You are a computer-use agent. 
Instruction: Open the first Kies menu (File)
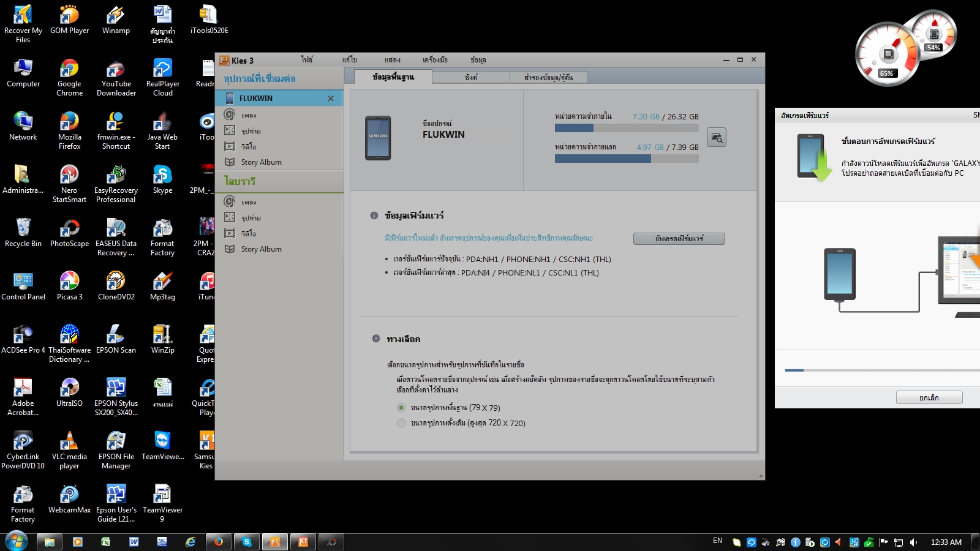(306, 60)
